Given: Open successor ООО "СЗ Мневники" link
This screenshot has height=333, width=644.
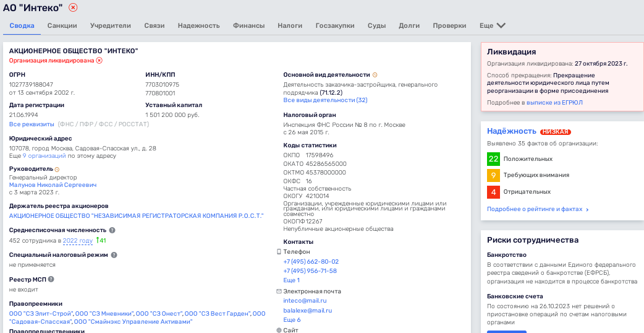Looking at the screenshot, I should point(105,314).
